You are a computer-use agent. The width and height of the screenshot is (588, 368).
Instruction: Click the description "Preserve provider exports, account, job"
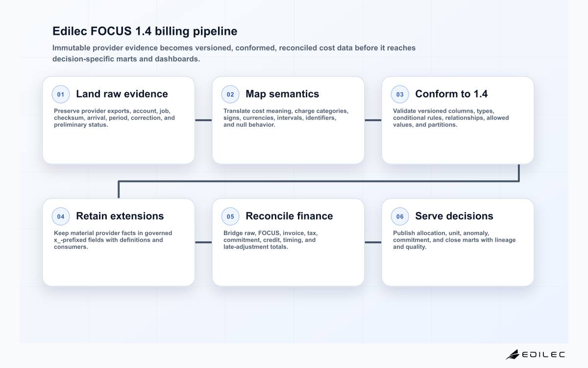(x=114, y=118)
